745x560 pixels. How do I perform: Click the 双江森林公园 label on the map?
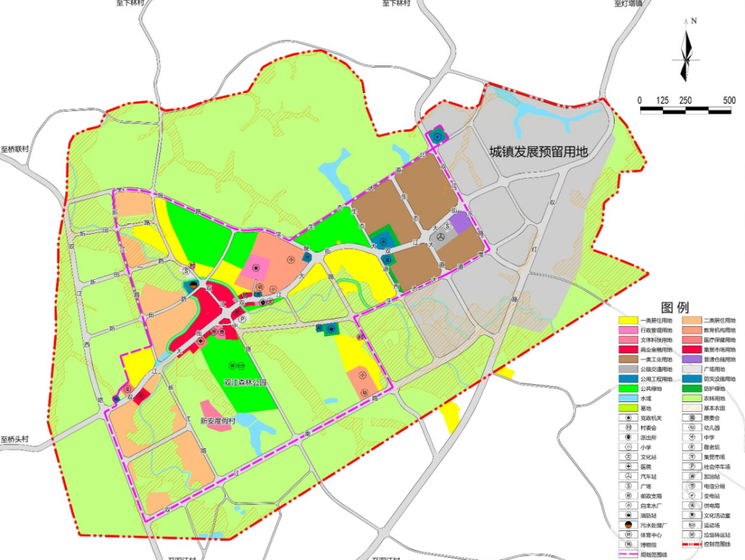[x=245, y=383]
